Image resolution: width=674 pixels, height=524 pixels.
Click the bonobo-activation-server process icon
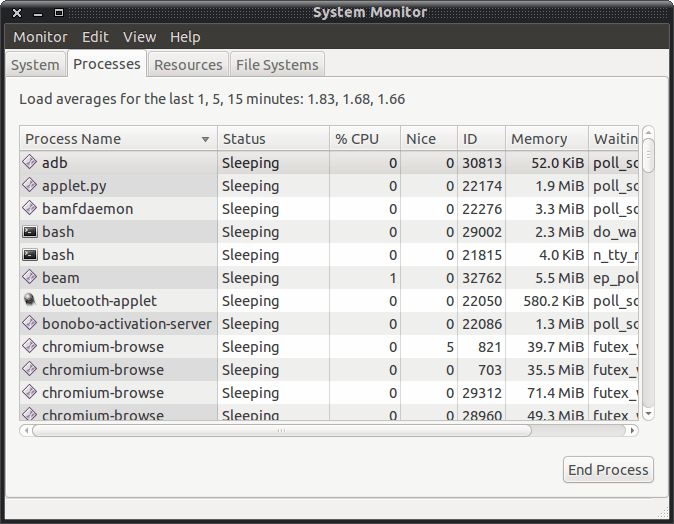pos(30,323)
